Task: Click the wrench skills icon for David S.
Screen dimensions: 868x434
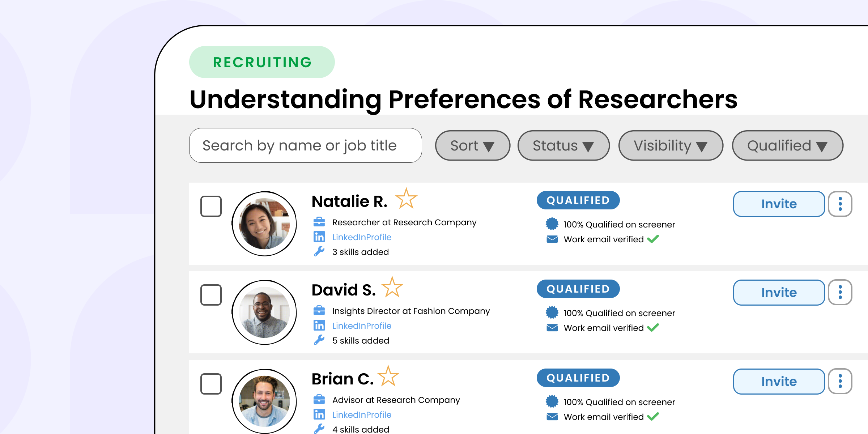Action: click(x=319, y=340)
